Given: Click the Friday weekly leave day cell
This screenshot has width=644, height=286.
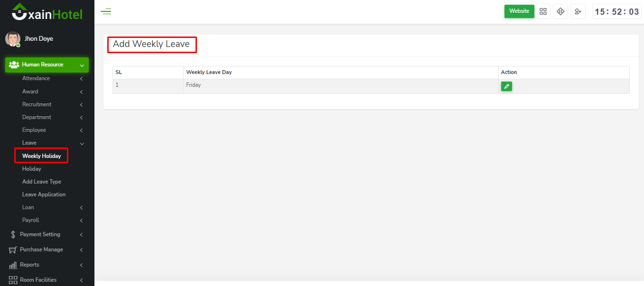Looking at the screenshot, I should tap(193, 85).
